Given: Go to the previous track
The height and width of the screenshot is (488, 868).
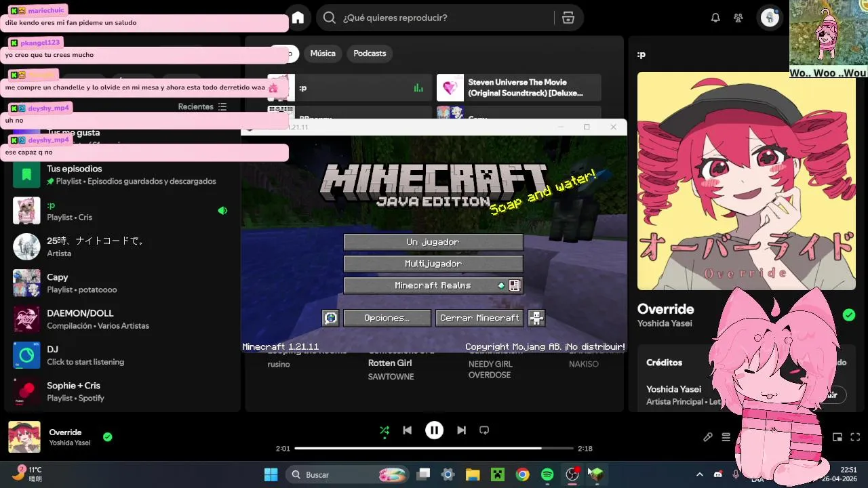Looking at the screenshot, I should 407,430.
